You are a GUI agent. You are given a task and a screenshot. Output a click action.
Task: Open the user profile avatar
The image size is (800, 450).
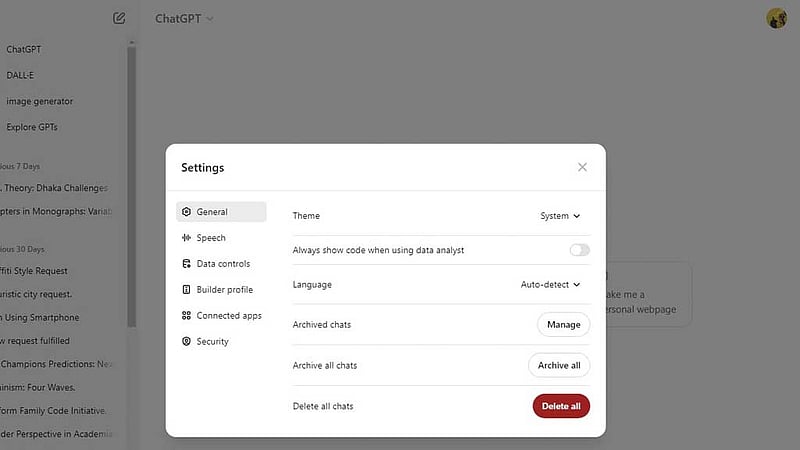tap(777, 18)
